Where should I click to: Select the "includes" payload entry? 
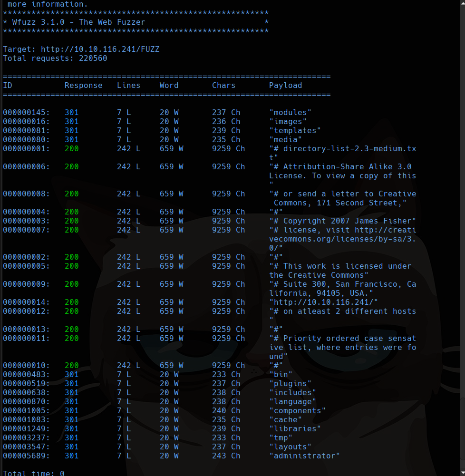tap(292, 392)
